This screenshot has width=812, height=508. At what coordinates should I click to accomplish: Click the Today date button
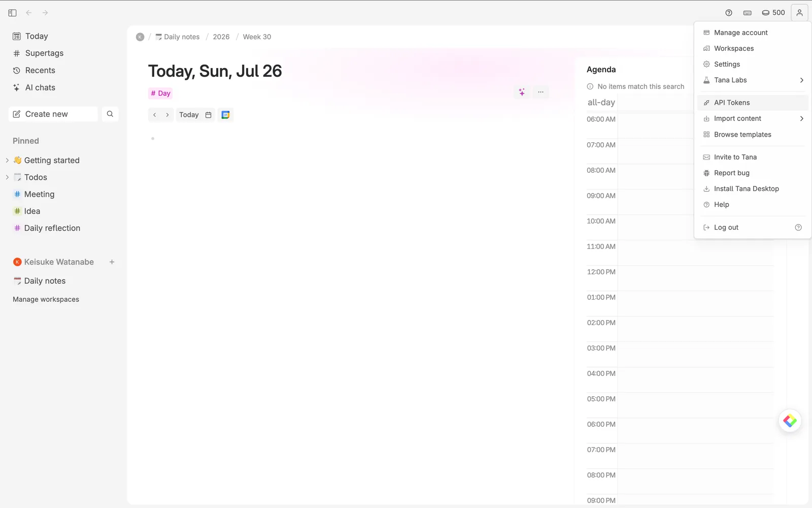point(189,115)
